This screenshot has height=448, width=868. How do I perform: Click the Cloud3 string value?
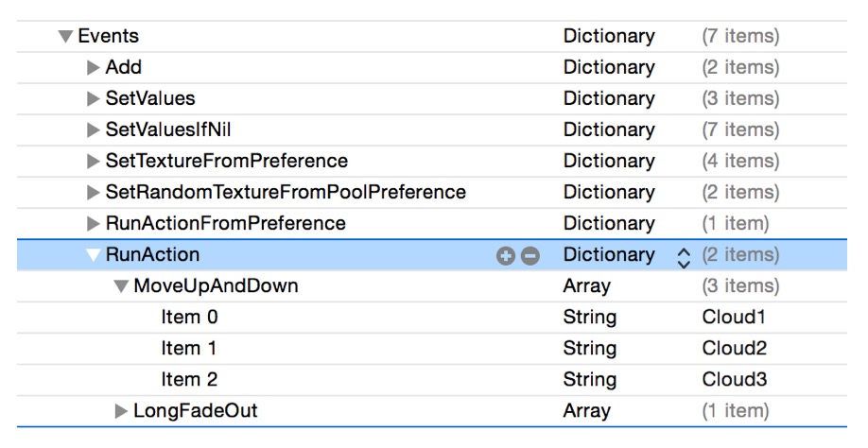click(734, 380)
